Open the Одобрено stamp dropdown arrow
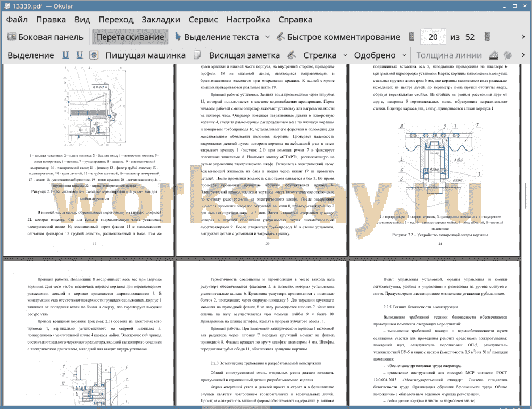This screenshot has height=409, width=532. [x=404, y=55]
